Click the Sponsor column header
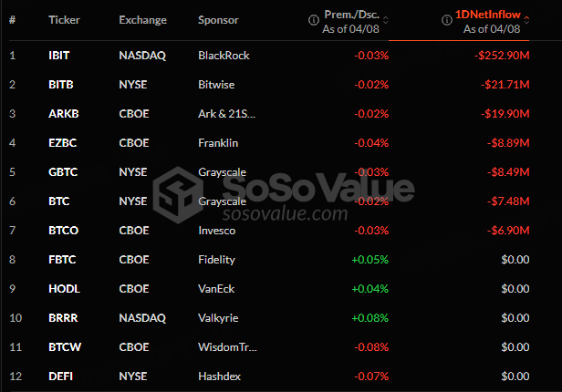The height and width of the screenshot is (392, 562). [218, 20]
